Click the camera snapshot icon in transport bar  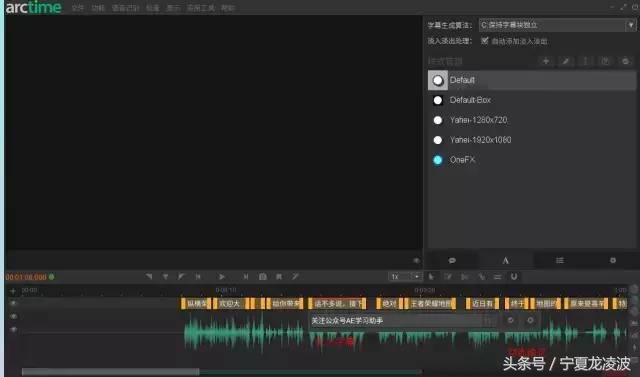[x=262, y=277]
